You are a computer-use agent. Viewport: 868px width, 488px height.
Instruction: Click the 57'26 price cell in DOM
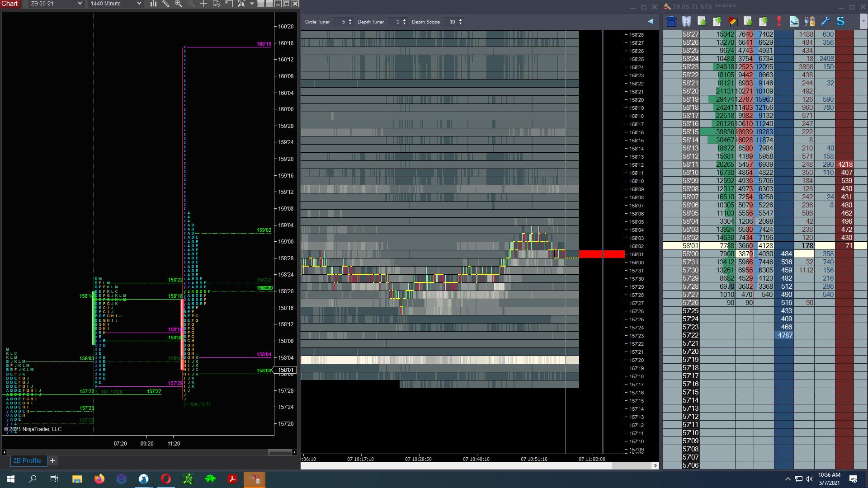[690, 303]
